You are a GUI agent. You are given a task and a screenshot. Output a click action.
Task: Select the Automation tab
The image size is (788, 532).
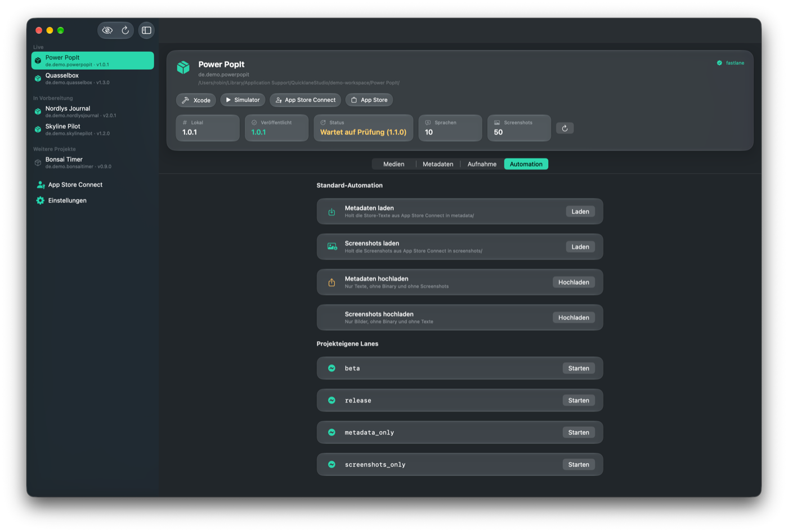click(526, 164)
